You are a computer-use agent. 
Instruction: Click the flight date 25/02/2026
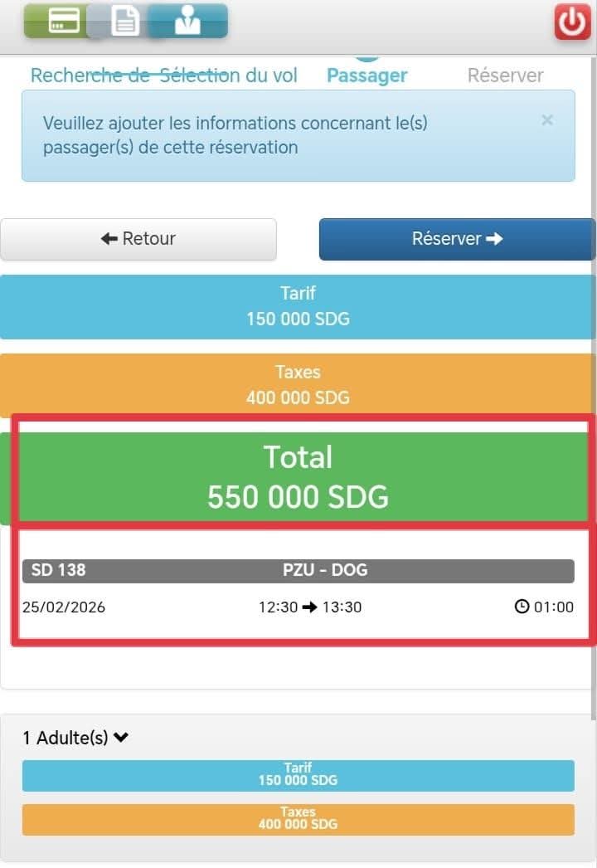point(64,607)
